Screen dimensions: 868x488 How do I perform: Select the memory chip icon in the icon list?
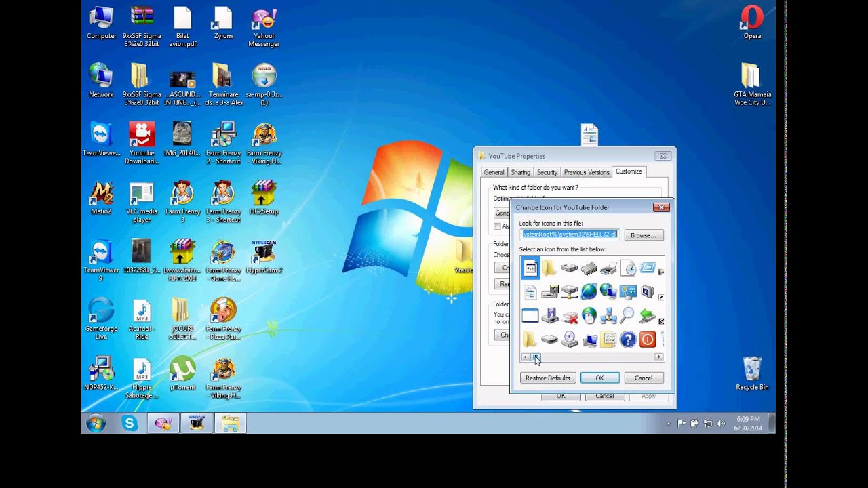(x=589, y=269)
